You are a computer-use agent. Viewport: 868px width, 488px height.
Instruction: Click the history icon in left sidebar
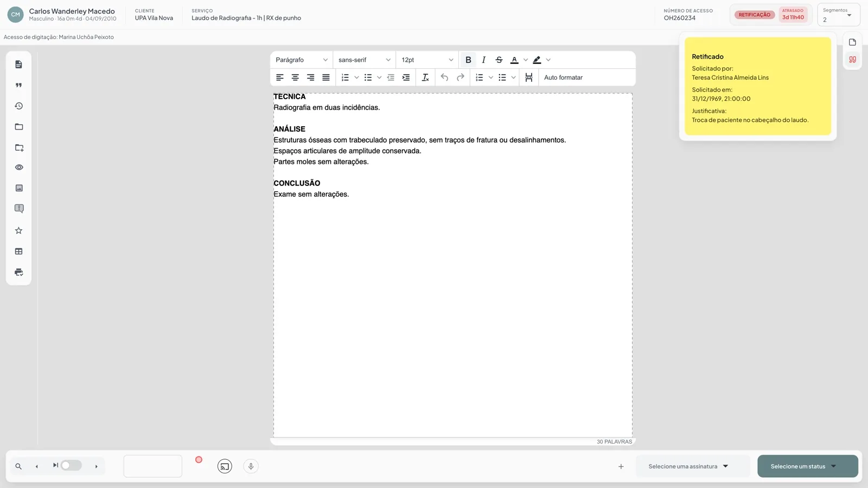(18, 106)
